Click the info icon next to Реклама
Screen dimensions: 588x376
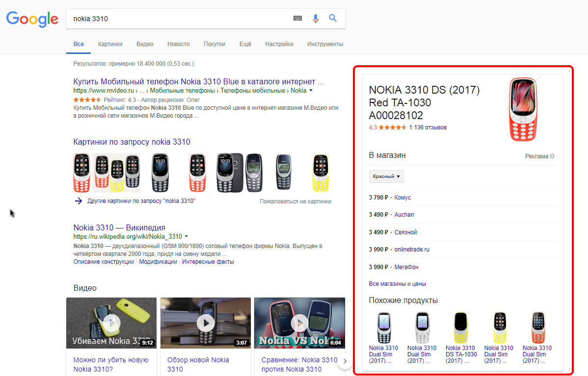point(552,156)
